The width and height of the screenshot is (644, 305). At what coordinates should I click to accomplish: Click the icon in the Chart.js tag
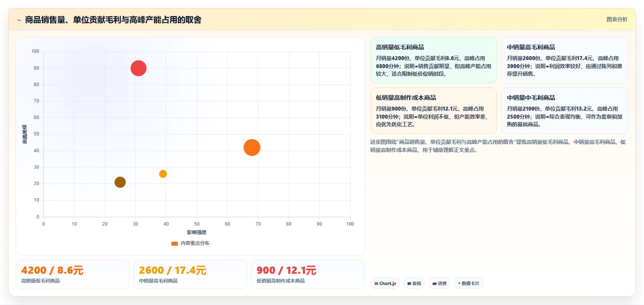[x=376, y=283]
